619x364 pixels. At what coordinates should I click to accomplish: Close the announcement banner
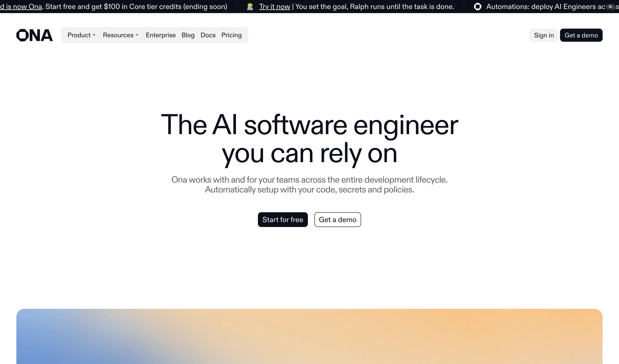(610, 7)
